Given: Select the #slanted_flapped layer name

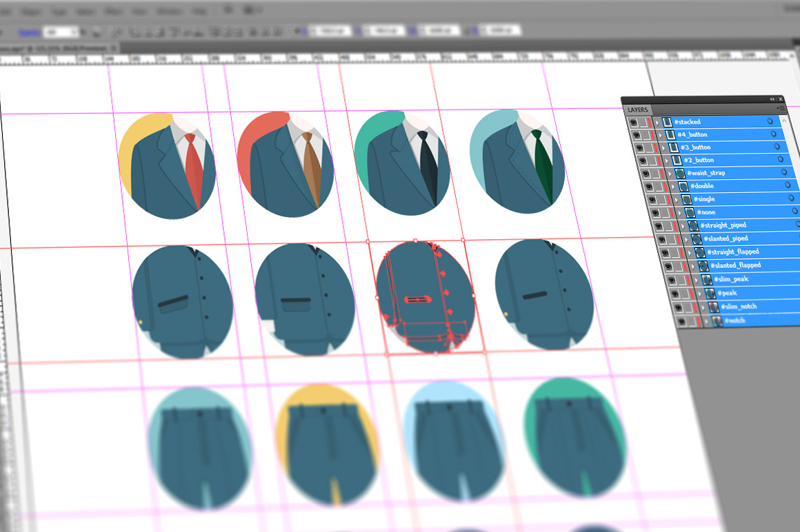Looking at the screenshot, I should (x=735, y=265).
